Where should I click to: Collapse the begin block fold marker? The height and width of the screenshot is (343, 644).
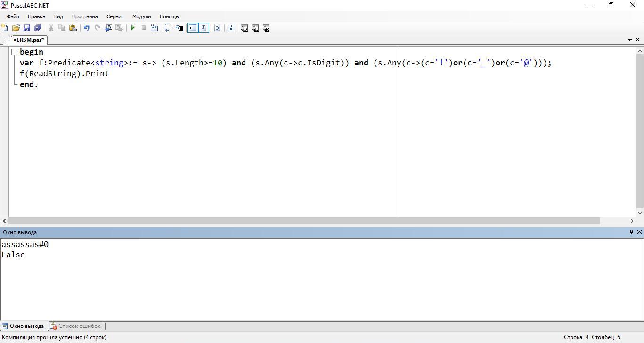click(15, 52)
